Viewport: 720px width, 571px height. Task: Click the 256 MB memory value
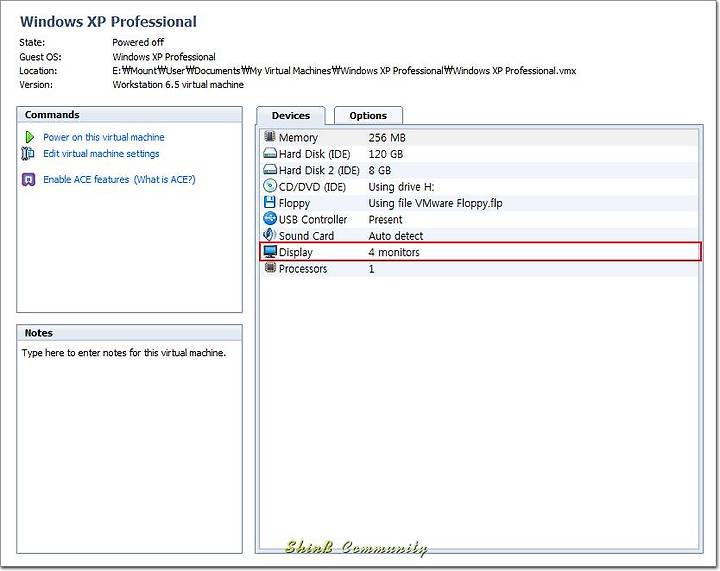click(x=387, y=138)
